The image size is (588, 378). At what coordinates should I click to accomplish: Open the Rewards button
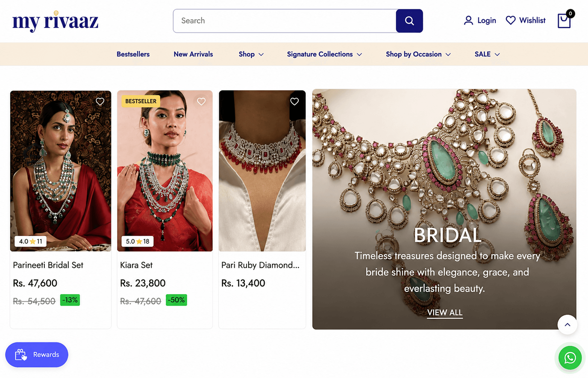tap(36, 355)
